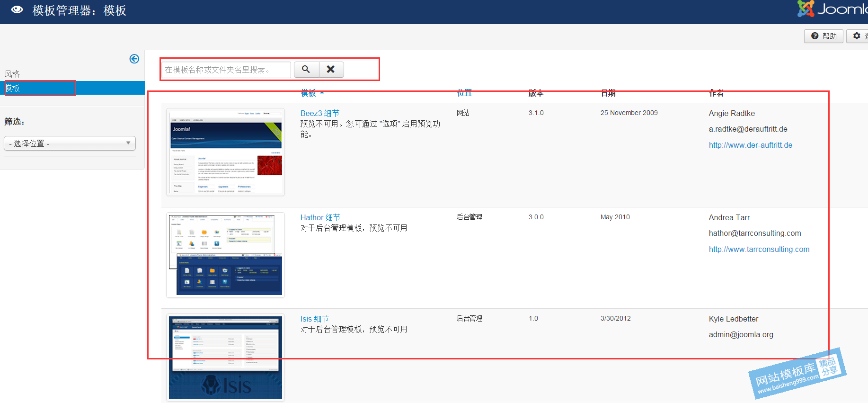Click the magnifier search button
868x403 pixels.
pyautogui.click(x=306, y=70)
